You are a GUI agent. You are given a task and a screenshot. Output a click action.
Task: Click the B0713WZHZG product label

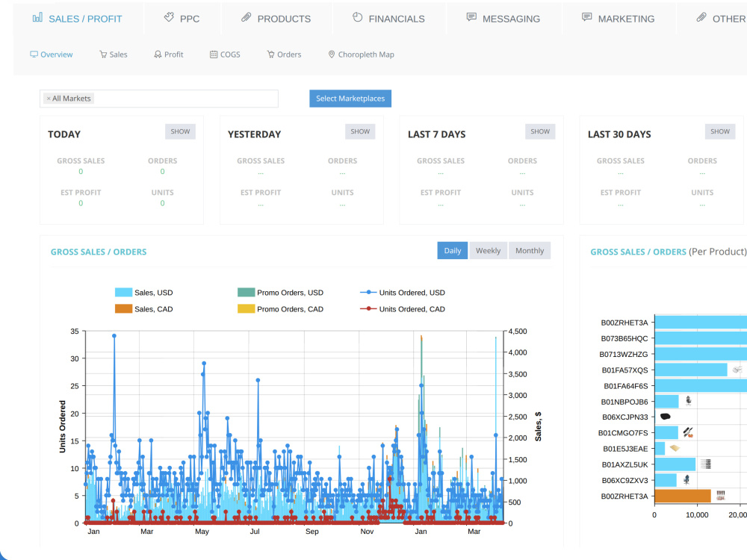pyautogui.click(x=624, y=354)
